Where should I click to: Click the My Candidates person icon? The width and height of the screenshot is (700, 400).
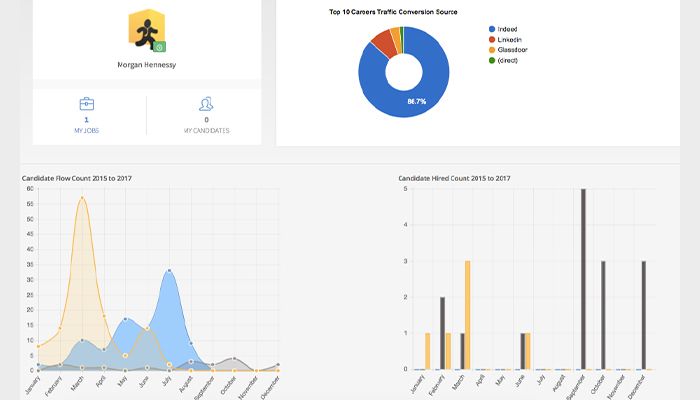pyautogui.click(x=206, y=104)
